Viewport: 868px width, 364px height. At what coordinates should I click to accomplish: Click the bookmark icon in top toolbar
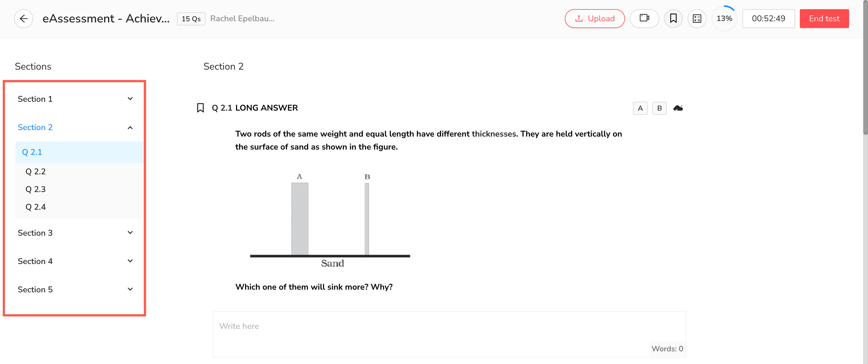(673, 19)
